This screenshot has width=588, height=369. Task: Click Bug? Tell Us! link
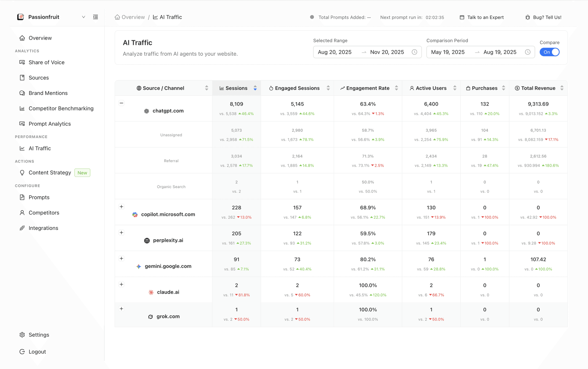tap(547, 17)
